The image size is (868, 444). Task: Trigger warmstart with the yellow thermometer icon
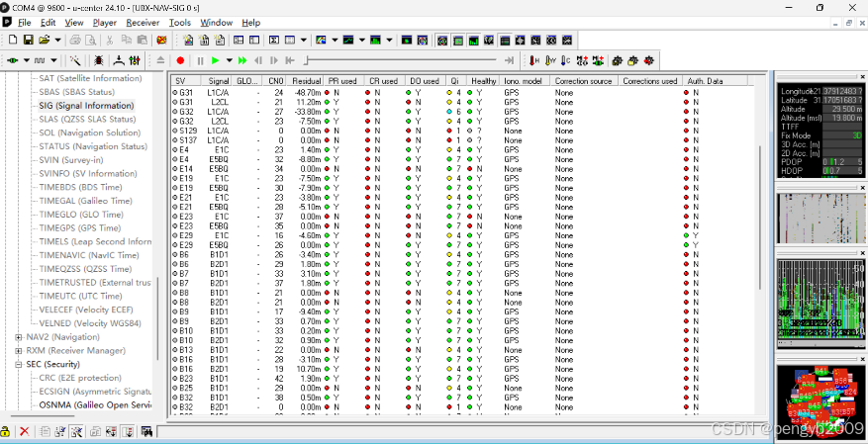point(550,60)
